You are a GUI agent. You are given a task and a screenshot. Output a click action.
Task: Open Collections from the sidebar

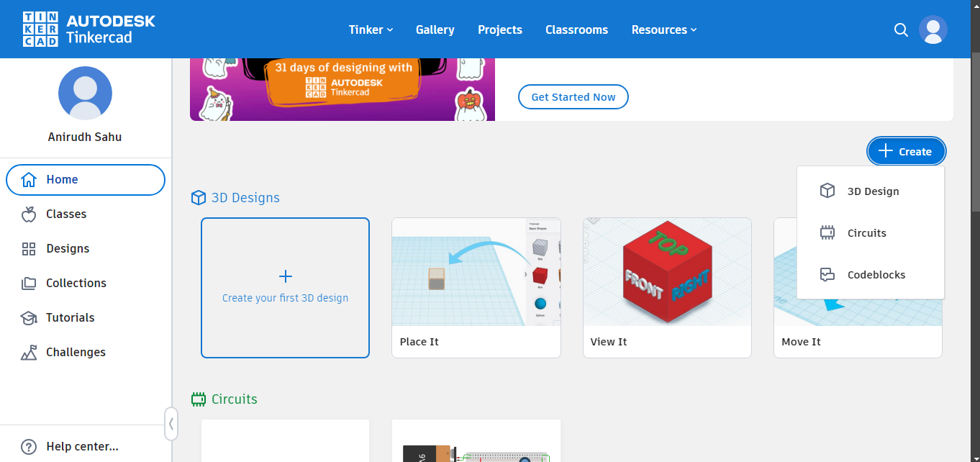click(x=76, y=284)
